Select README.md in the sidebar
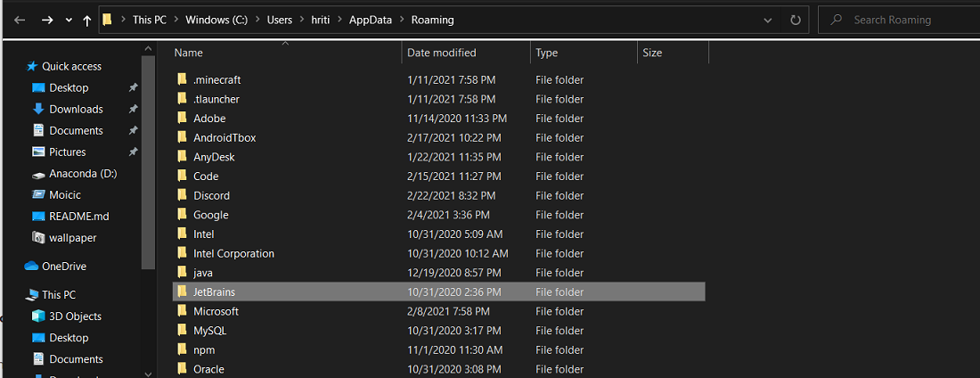 (x=78, y=216)
